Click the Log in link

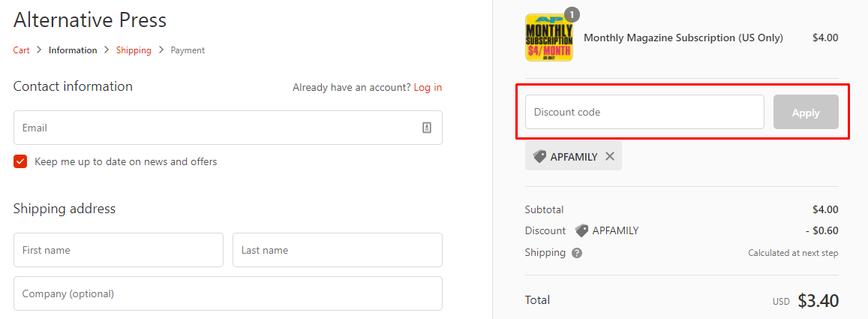(x=428, y=88)
